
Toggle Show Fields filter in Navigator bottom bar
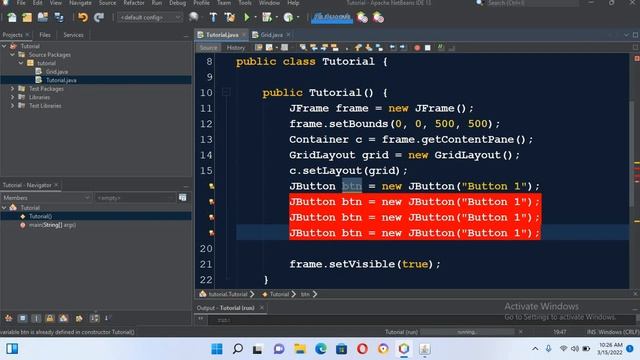22,318
